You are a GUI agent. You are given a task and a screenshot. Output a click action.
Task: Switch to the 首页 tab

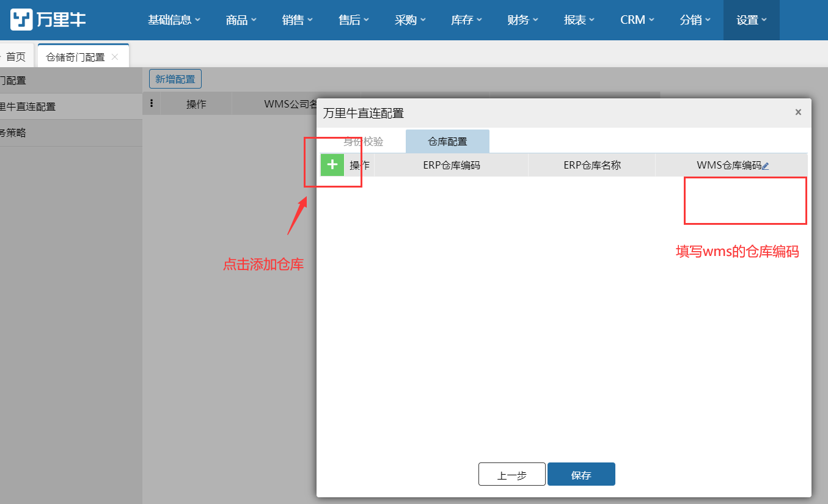pyautogui.click(x=16, y=57)
